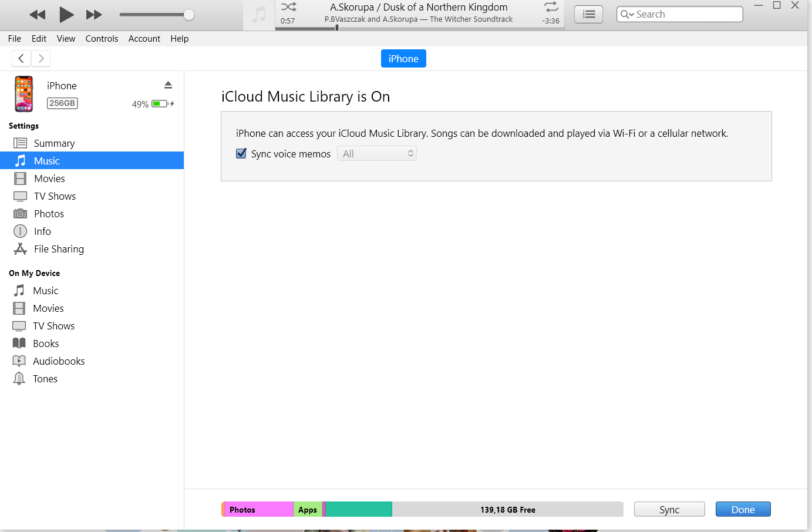Select Music under Settings
The width and height of the screenshot is (812, 532).
click(92, 161)
